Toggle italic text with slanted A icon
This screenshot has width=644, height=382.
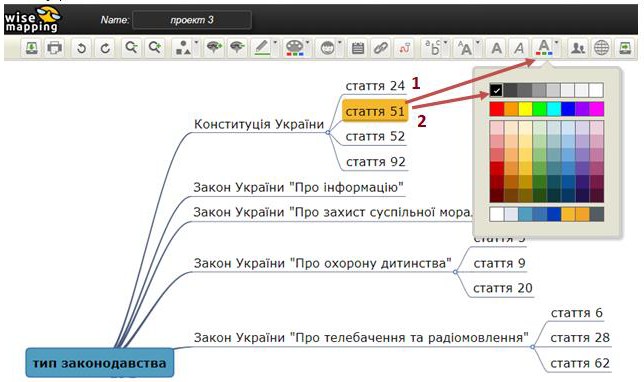point(520,48)
